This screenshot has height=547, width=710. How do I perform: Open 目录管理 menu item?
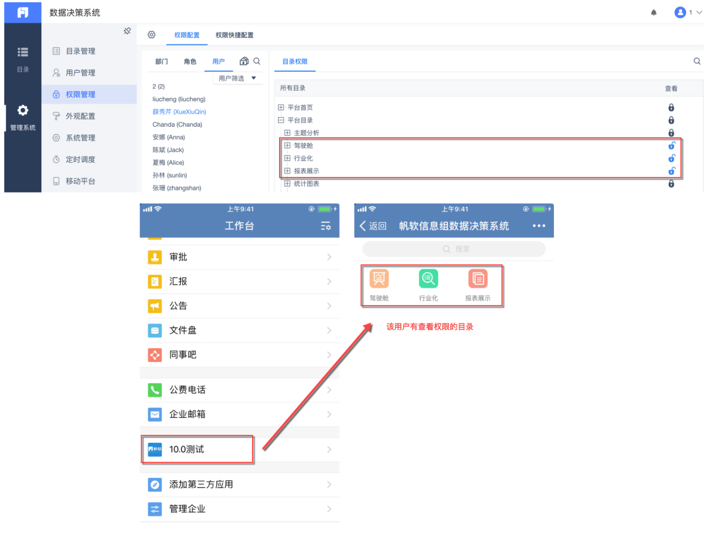click(89, 51)
